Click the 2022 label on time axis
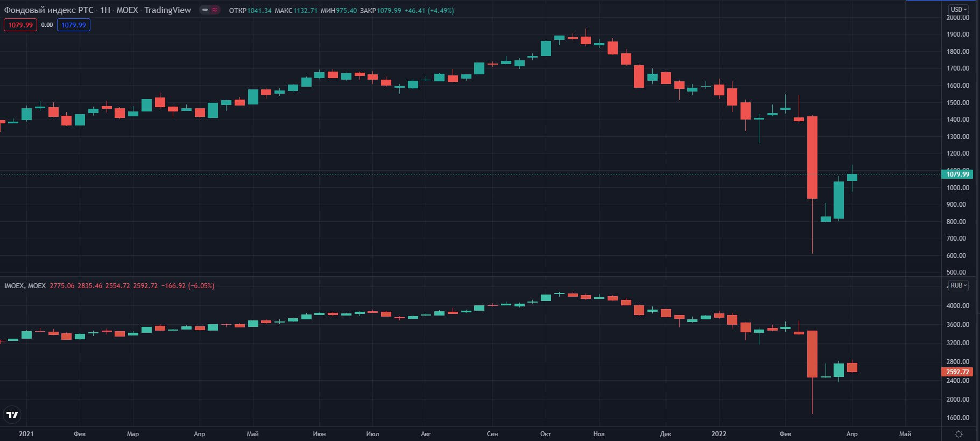The width and height of the screenshot is (980, 441). click(x=719, y=433)
